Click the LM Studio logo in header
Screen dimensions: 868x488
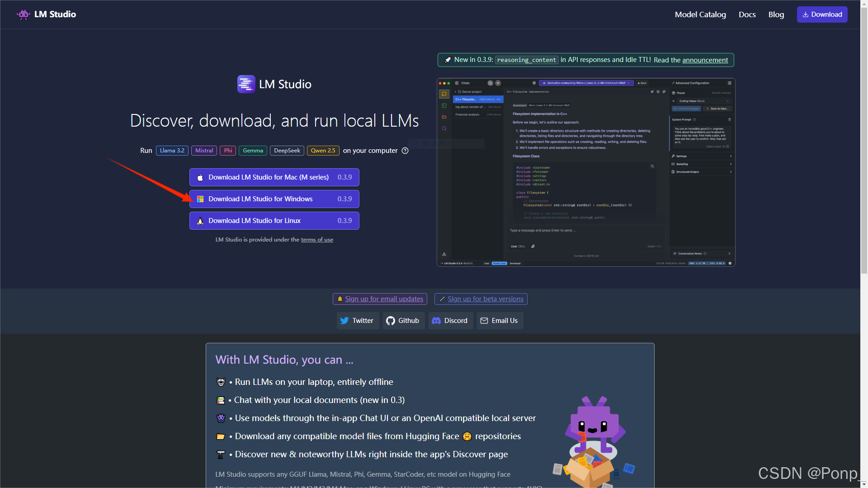(46, 14)
